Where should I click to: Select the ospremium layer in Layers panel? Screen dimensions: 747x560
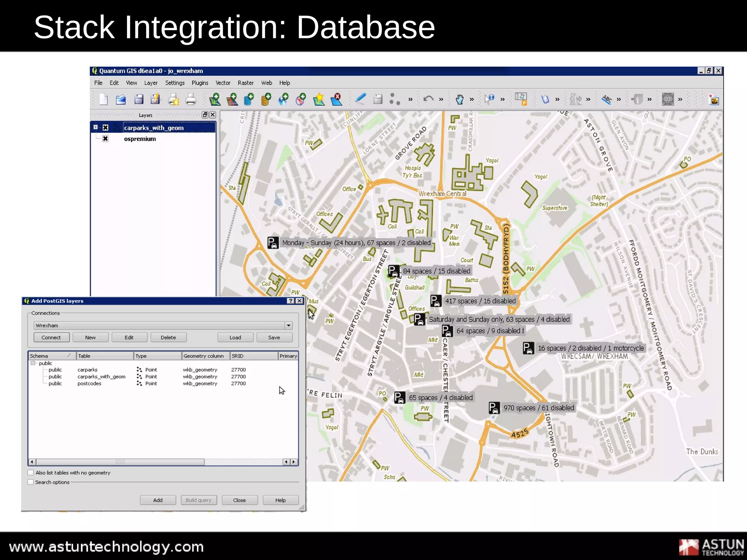point(140,139)
